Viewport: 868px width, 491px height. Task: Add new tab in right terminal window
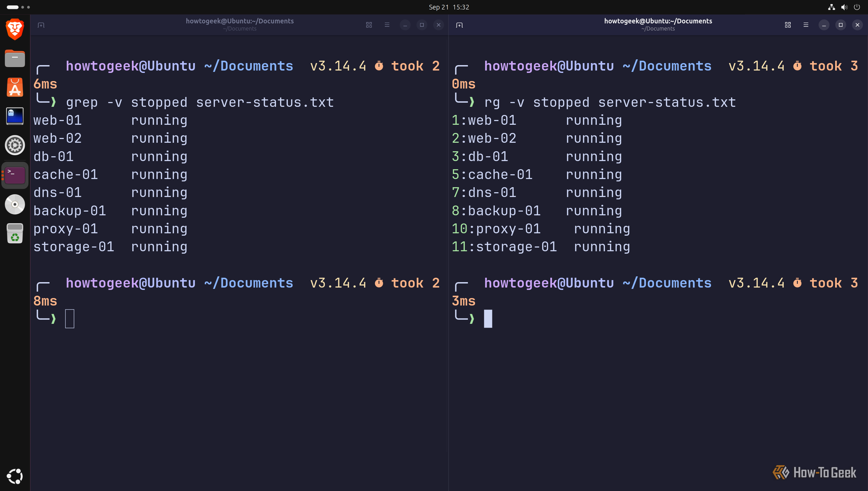[459, 25]
